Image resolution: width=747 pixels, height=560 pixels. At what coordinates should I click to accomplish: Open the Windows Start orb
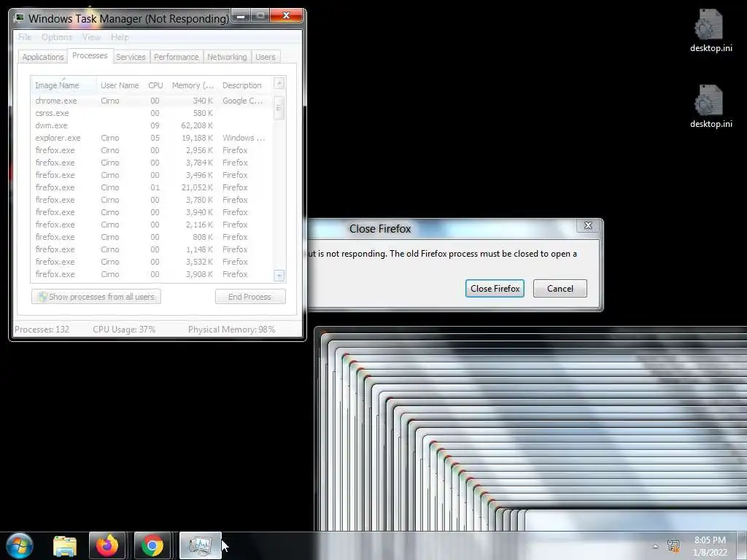coord(20,545)
